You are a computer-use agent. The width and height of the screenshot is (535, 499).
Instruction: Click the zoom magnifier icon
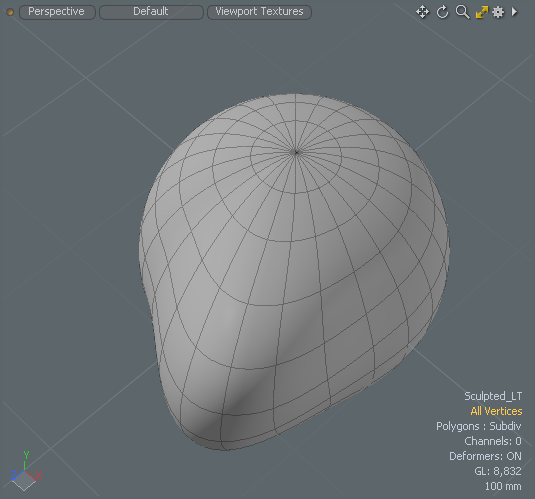(462, 12)
